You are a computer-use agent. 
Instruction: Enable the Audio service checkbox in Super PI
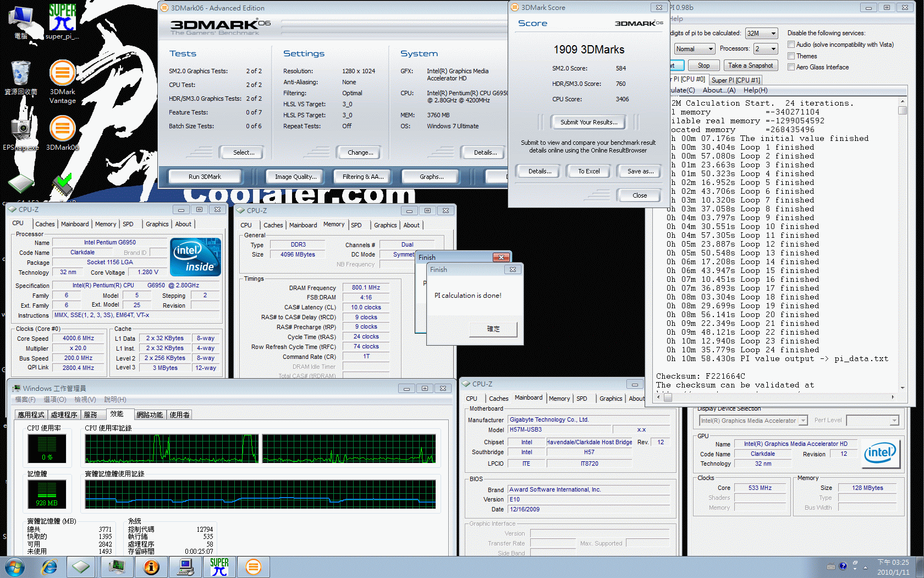tap(791, 45)
